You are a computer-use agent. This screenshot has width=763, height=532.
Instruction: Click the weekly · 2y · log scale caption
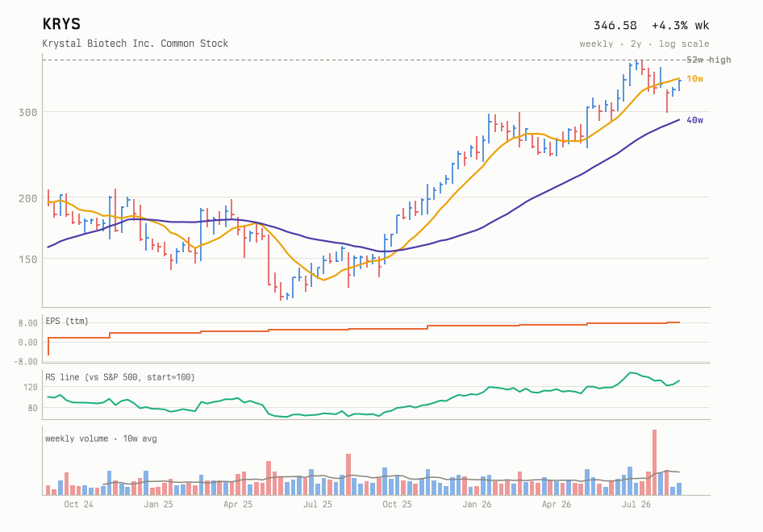coord(644,44)
